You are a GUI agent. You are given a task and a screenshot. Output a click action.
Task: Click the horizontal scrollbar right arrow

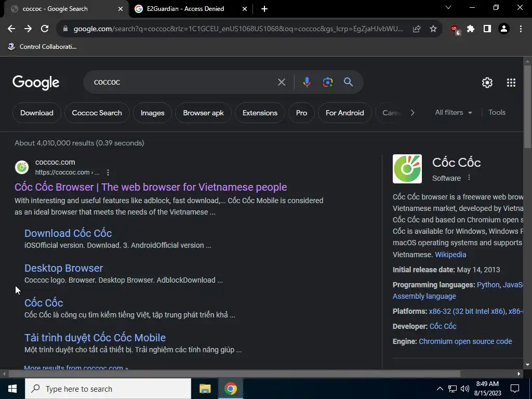point(519,374)
